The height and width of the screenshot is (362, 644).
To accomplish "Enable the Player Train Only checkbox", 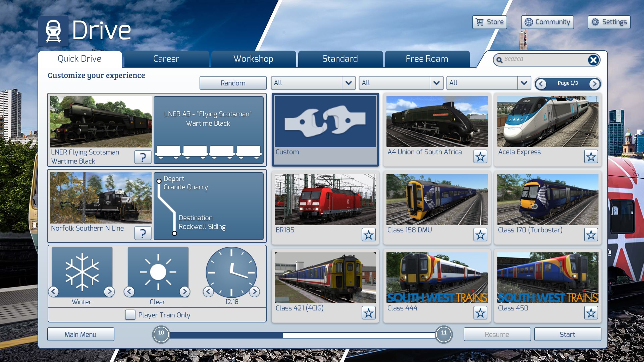I will click(130, 315).
